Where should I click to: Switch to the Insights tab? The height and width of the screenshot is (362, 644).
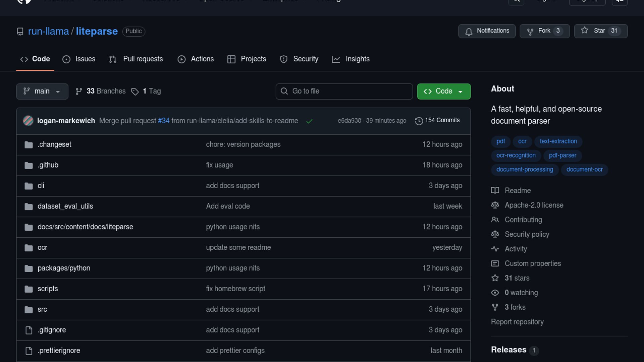coord(351,59)
